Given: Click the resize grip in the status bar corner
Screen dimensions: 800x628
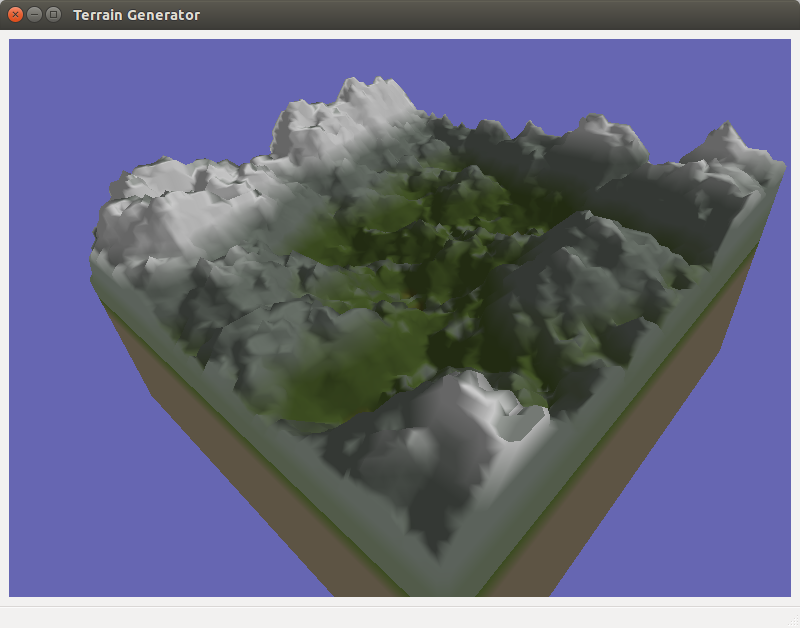Looking at the screenshot, I should pyautogui.click(x=792, y=620).
